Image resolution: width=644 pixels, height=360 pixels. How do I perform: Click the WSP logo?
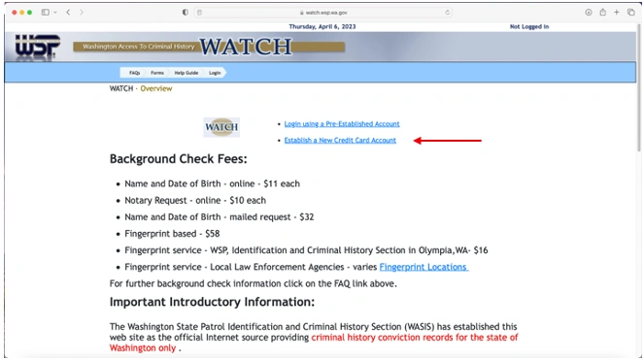37,47
